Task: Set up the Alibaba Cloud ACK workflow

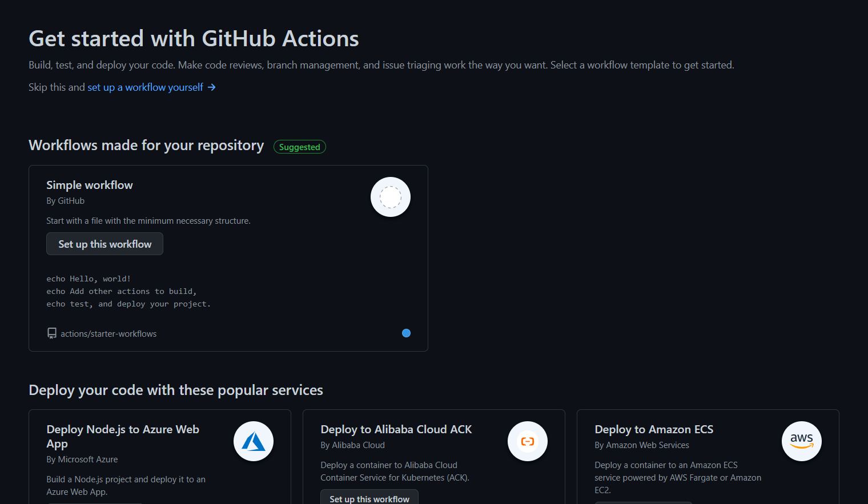Action: (x=369, y=498)
